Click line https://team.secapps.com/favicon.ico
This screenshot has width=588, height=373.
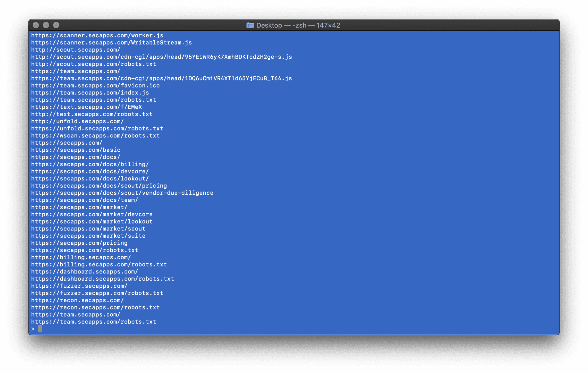[95, 86]
